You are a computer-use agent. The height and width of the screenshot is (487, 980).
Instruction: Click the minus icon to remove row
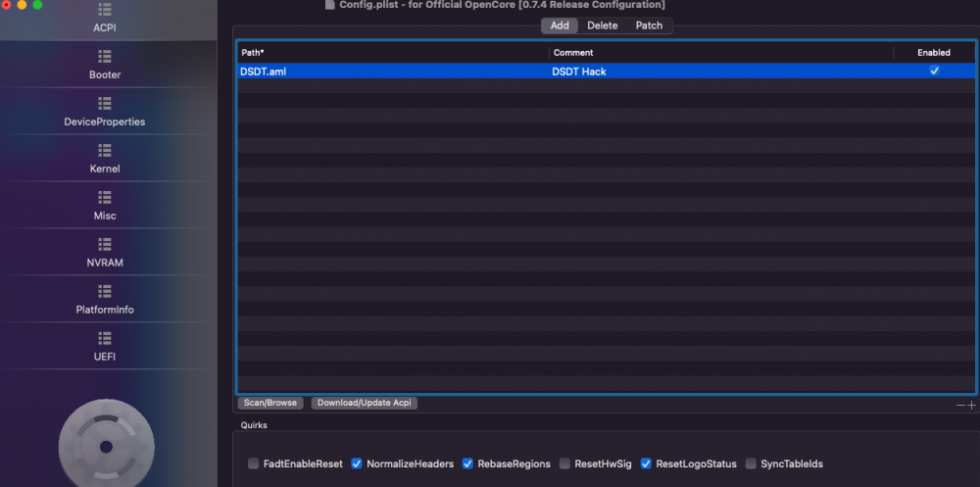(x=960, y=405)
